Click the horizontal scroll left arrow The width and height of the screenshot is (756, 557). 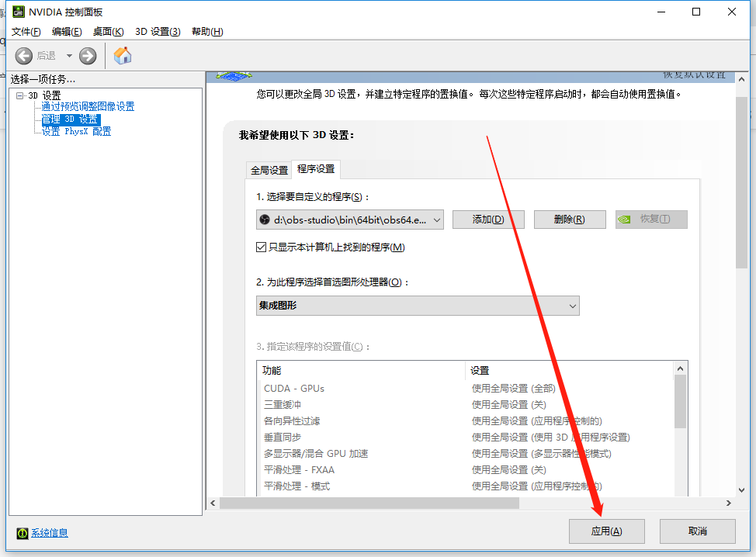tap(213, 503)
